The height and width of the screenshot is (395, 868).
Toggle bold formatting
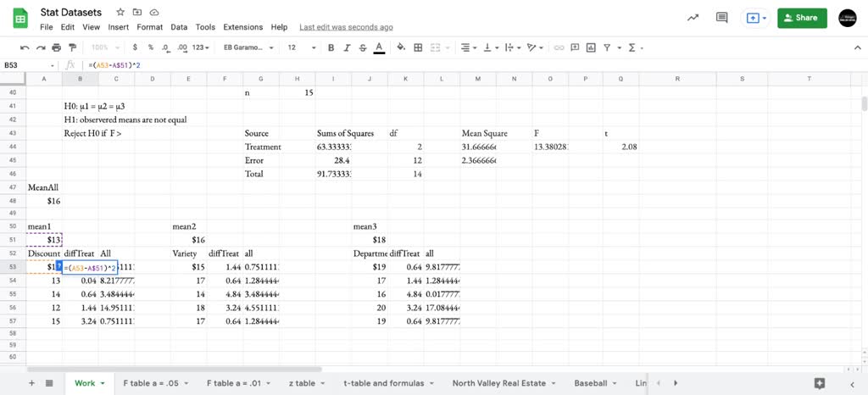click(x=331, y=47)
